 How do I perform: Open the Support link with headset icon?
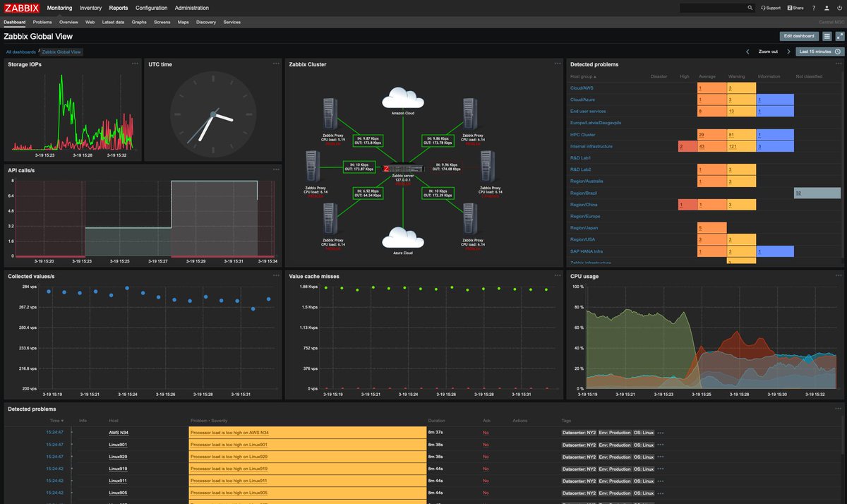[x=771, y=8]
